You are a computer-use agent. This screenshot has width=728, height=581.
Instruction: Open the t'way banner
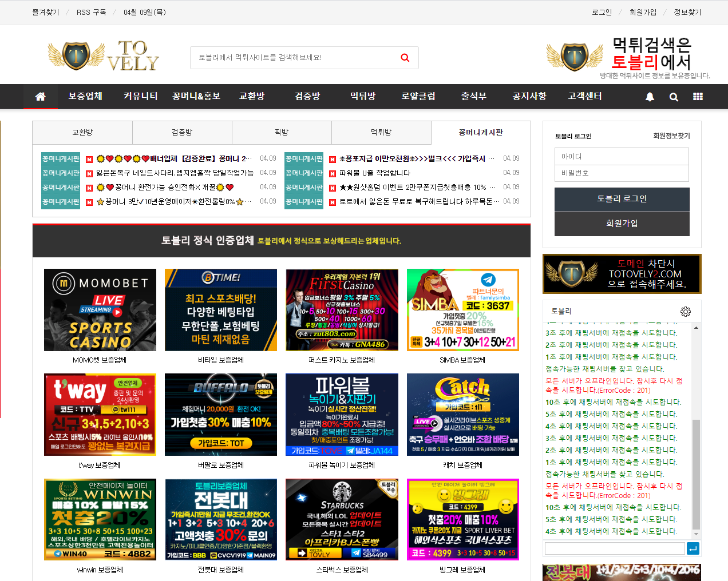pos(100,415)
